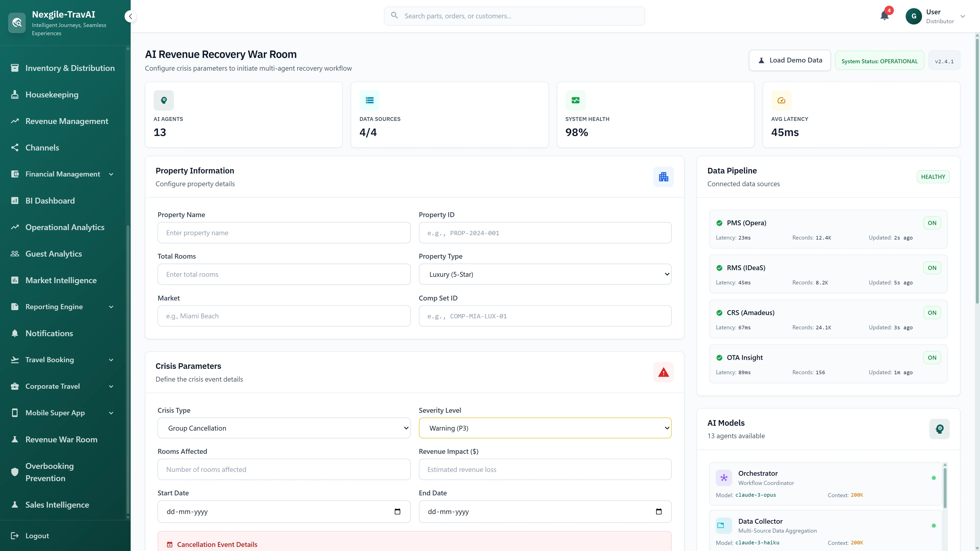Switch OTA Insight toggle
980x551 pixels.
tap(932, 357)
